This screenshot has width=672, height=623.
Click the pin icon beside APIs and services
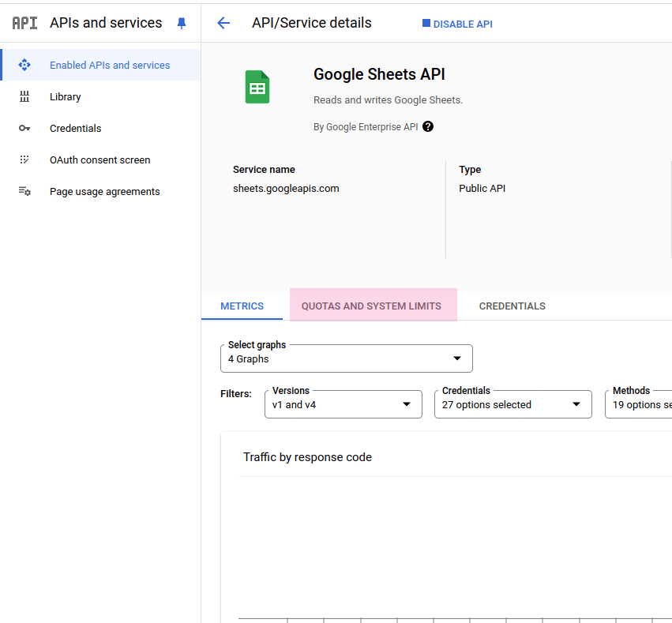[x=182, y=24]
